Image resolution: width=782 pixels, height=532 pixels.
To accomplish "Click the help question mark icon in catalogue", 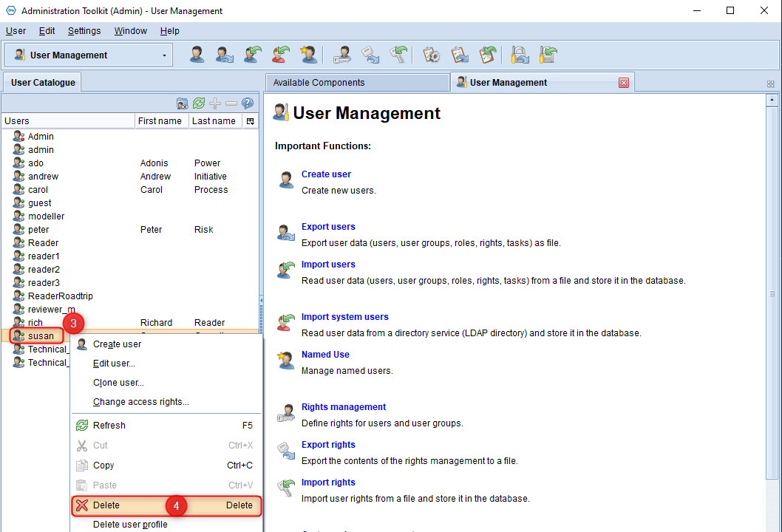I will [x=248, y=103].
